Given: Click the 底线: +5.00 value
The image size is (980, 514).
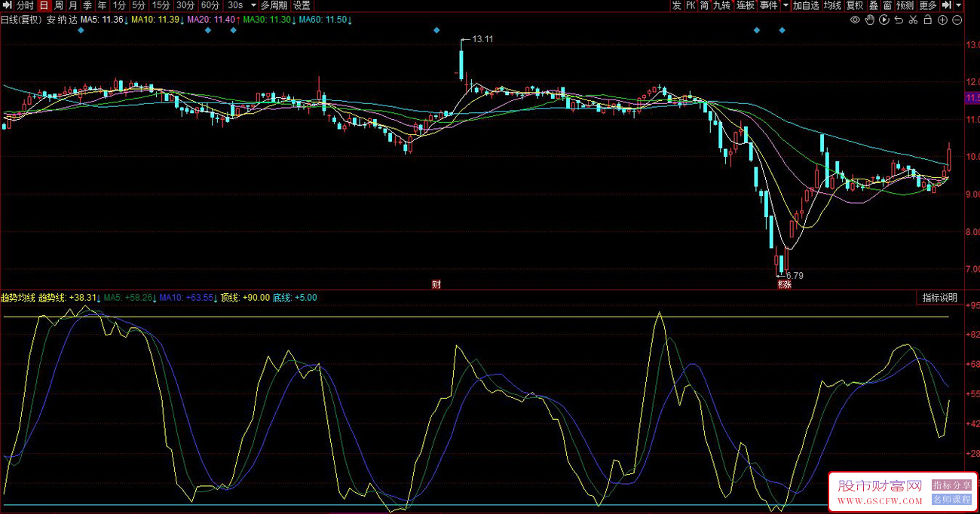Looking at the screenshot, I should (295, 298).
